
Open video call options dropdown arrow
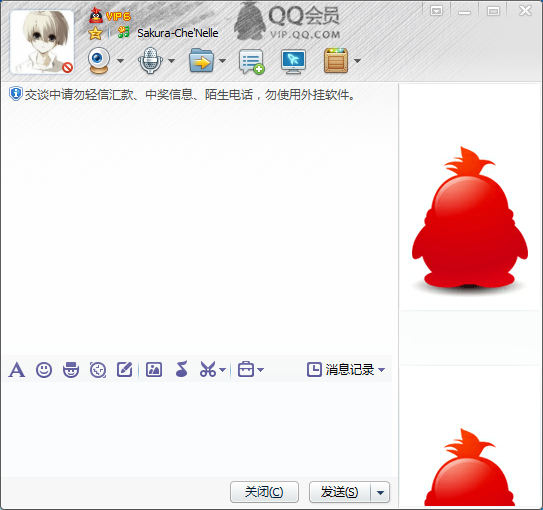click(x=120, y=61)
